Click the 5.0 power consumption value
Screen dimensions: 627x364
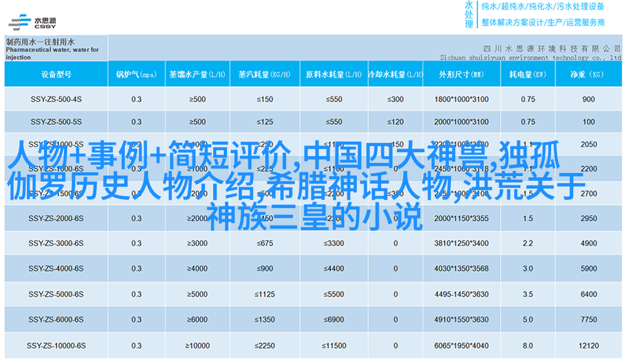tap(528, 320)
